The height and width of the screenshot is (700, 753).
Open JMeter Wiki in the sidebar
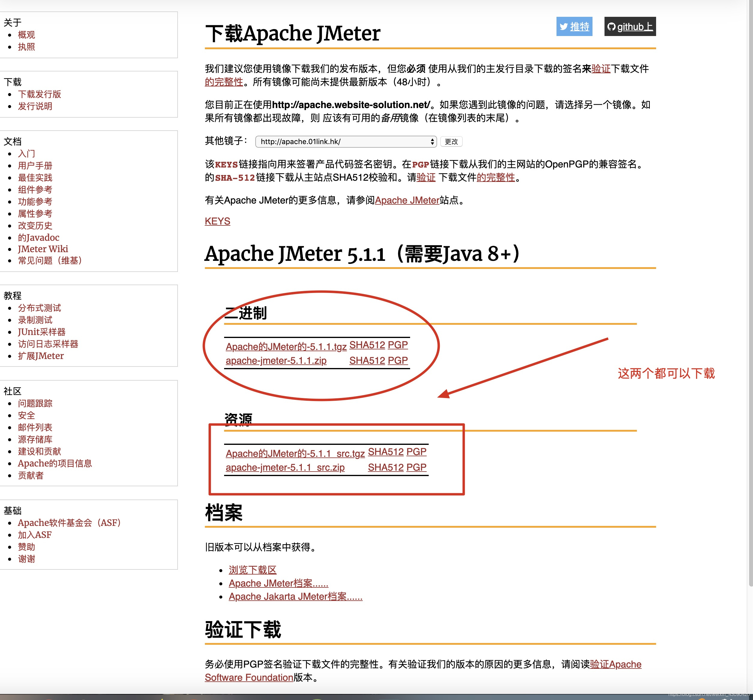(x=43, y=249)
